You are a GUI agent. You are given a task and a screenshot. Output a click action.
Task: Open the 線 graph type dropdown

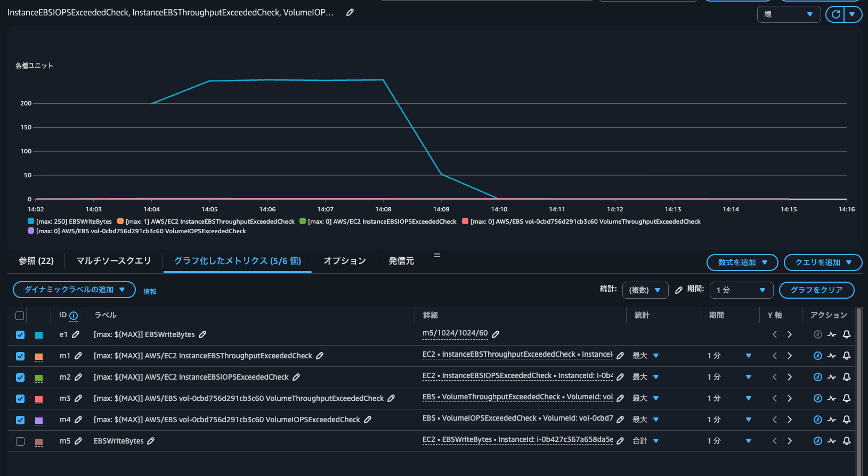(x=789, y=14)
